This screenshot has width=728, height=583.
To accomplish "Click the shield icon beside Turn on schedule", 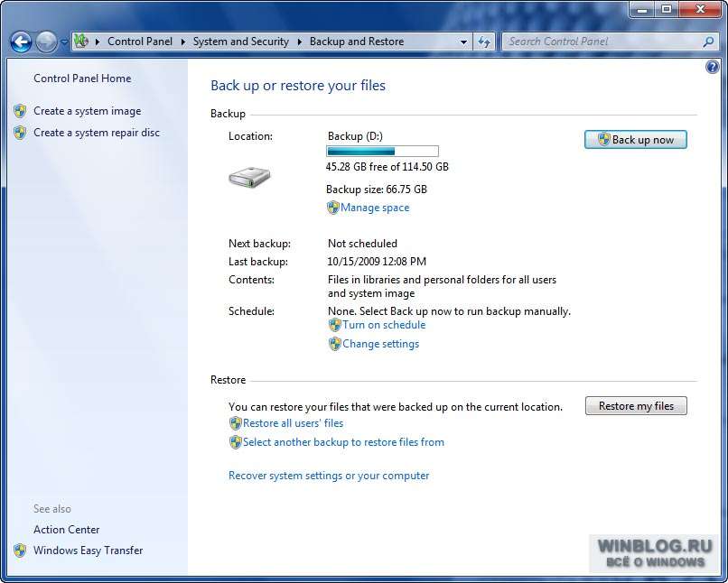I will click(335, 325).
